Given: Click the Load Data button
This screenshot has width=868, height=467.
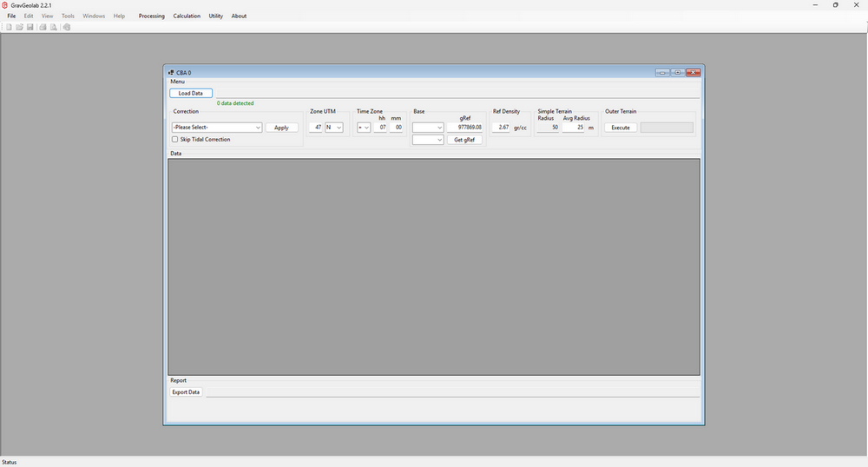Looking at the screenshot, I should pos(191,93).
